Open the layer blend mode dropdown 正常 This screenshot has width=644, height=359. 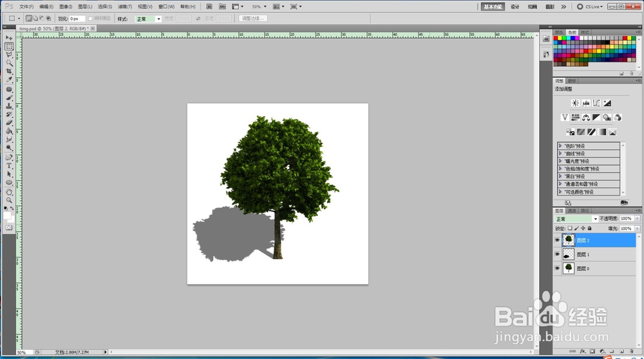point(576,219)
